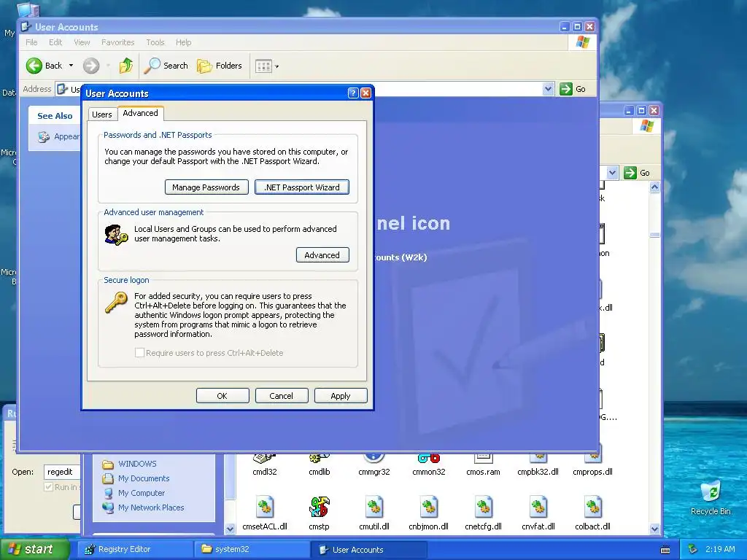Image resolution: width=747 pixels, height=560 pixels.
Task: Click the Local Users and Groups icon
Action: point(116,235)
